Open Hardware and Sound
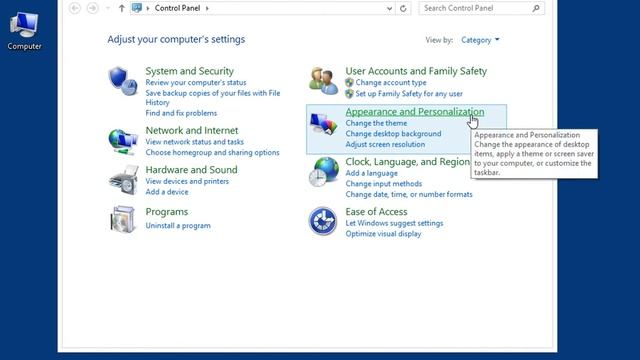640x360 pixels. pos(191,170)
